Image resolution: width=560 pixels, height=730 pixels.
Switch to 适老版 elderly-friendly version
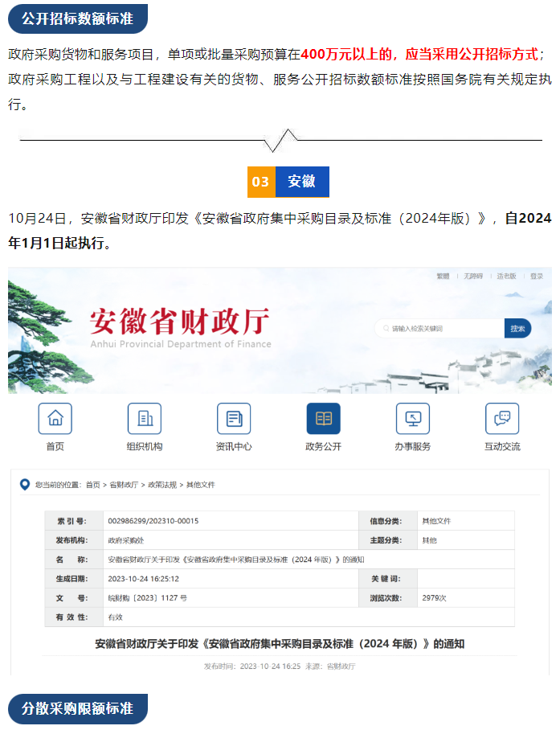tap(505, 277)
